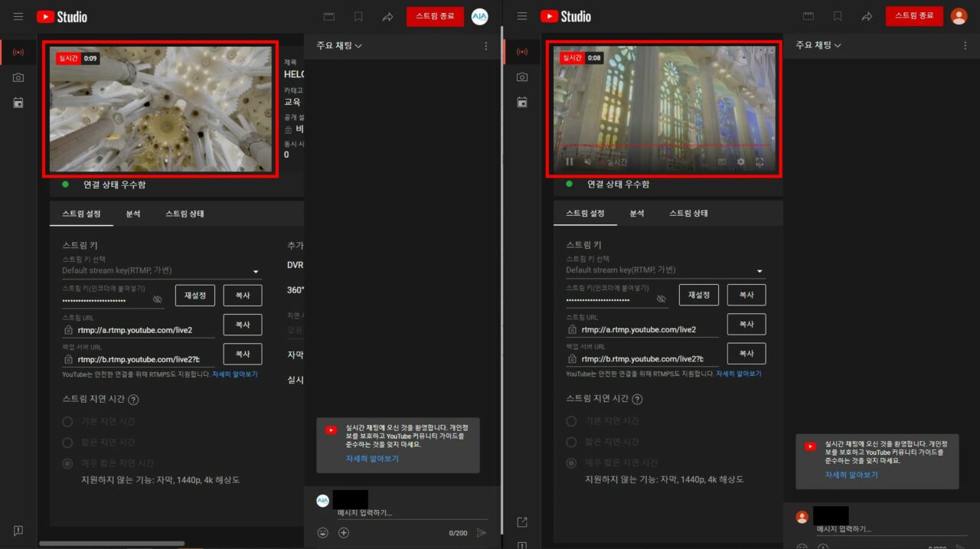Select 기본 지연 시간 radio in left window
This screenshot has height=549, width=980.
67,421
